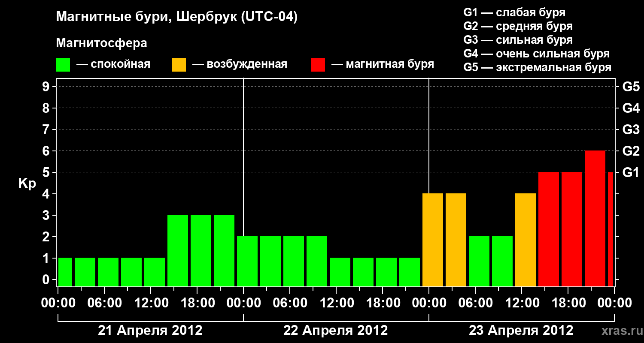
Task: Click the 'Kp' axis label
Action: (x=27, y=184)
